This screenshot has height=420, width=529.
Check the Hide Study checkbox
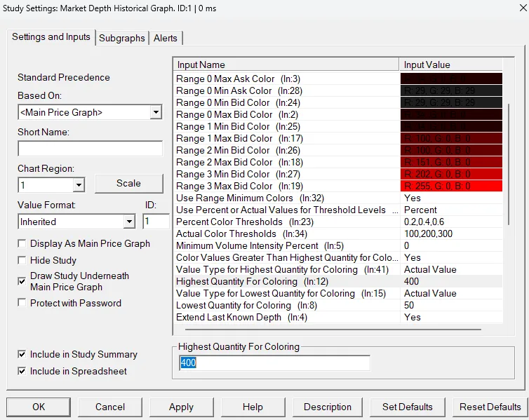pyautogui.click(x=22, y=260)
